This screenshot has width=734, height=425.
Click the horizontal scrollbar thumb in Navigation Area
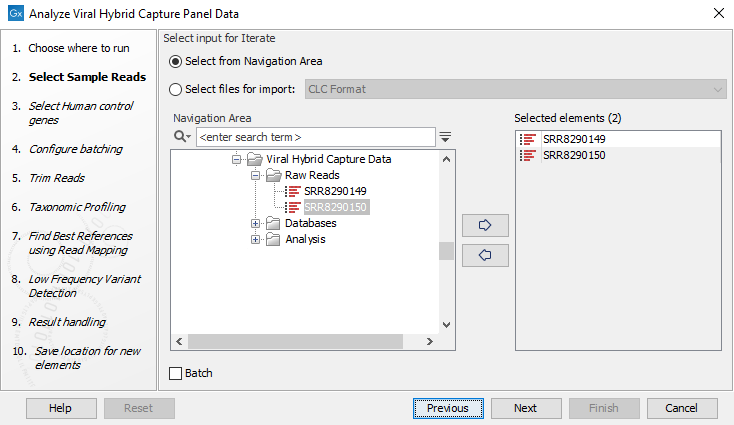[x=295, y=342]
